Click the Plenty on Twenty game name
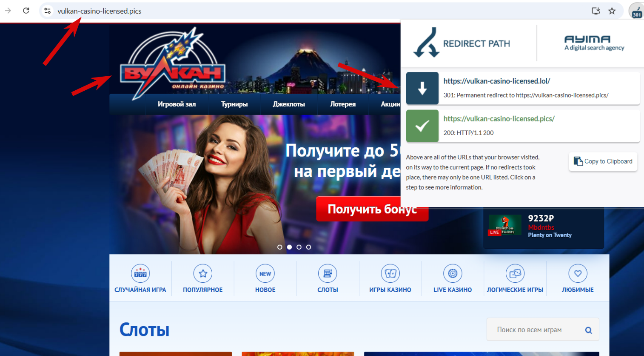644x356 pixels. coord(550,235)
